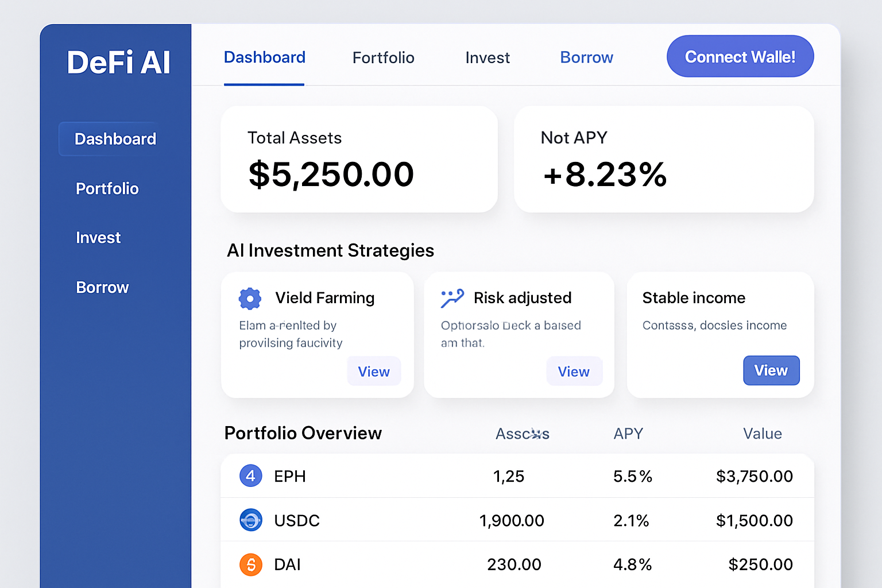
Task: Click the EPH coin icon in portfolio table
Action: point(250,475)
